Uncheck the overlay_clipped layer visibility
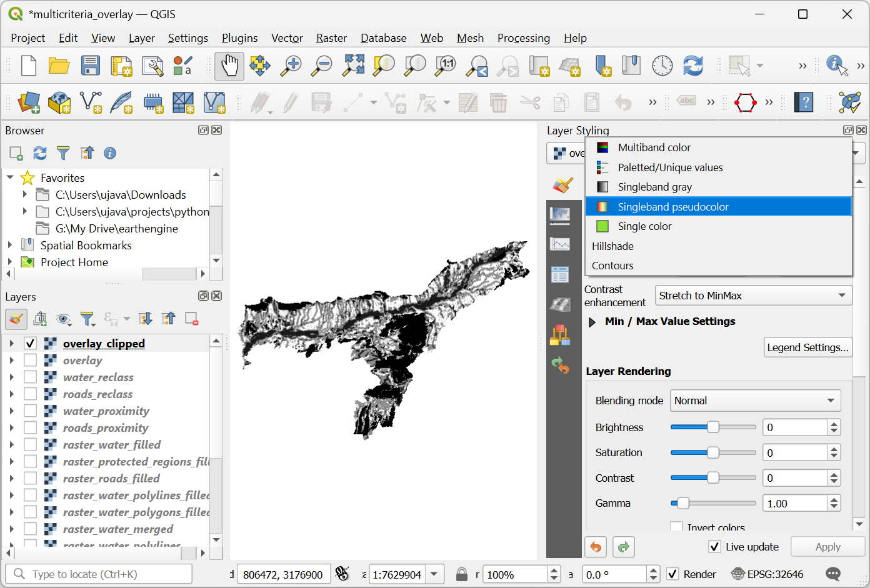This screenshot has width=870, height=588. pyautogui.click(x=30, y=344)
